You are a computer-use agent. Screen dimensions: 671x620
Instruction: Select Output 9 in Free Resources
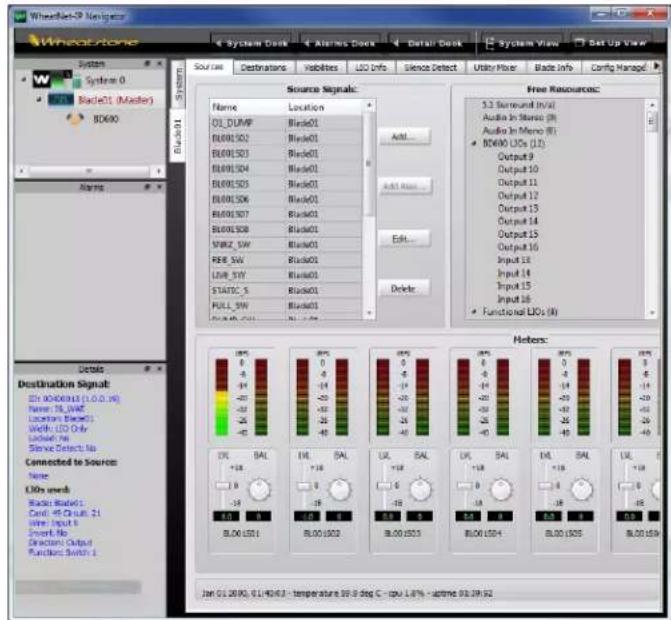tap(515, 157)
